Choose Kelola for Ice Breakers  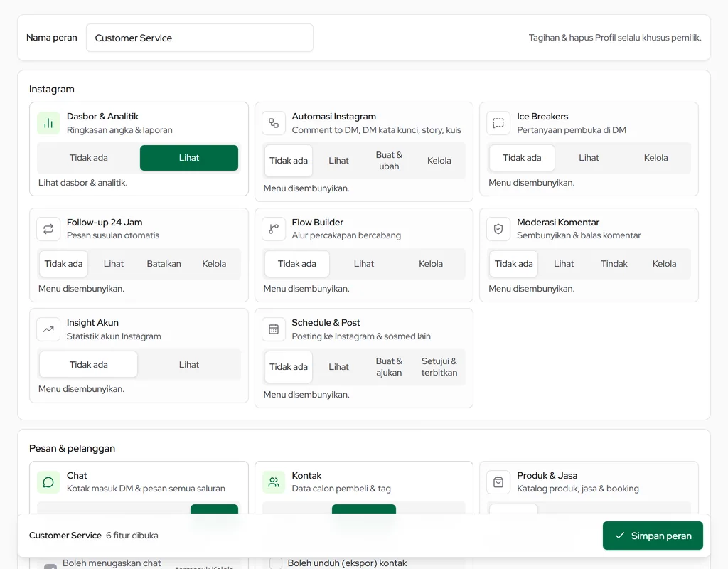click(x=655, y=158)
